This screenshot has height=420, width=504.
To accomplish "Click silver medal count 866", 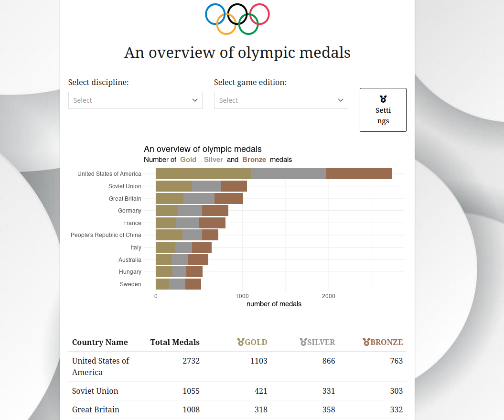I will coord(329,361).
